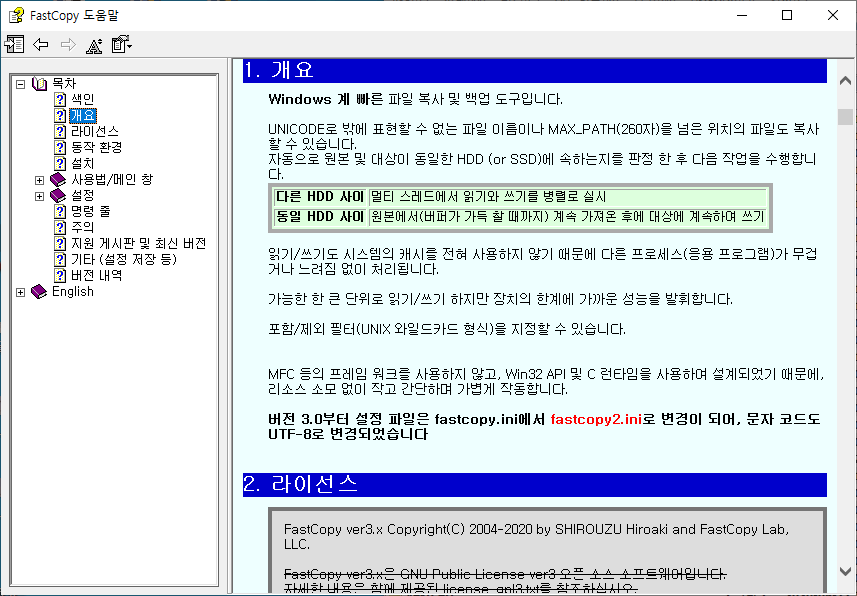Select the 사용법/메인 창 tree item
This screenshot has width=857, height=596.
tap(112, 179)
